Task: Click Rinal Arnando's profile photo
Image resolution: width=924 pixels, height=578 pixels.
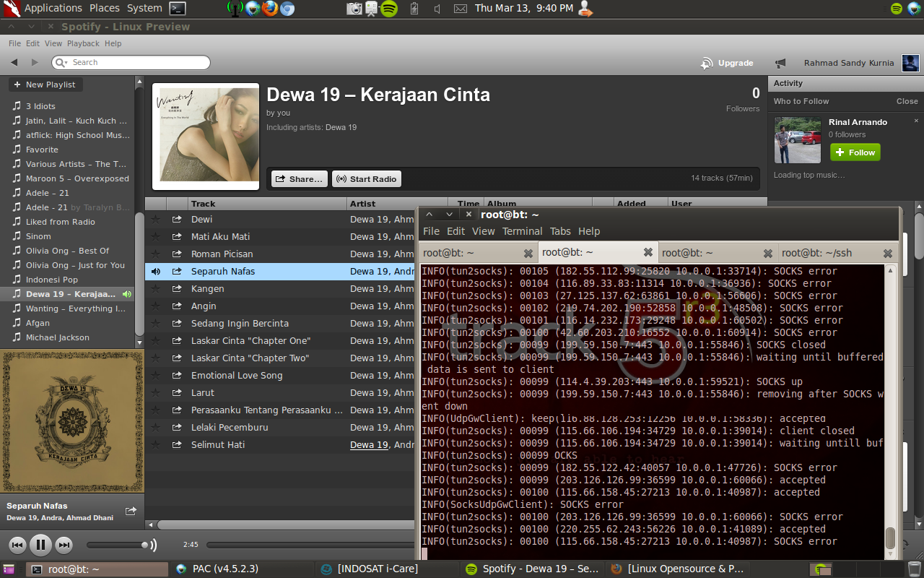Action: 798,140
